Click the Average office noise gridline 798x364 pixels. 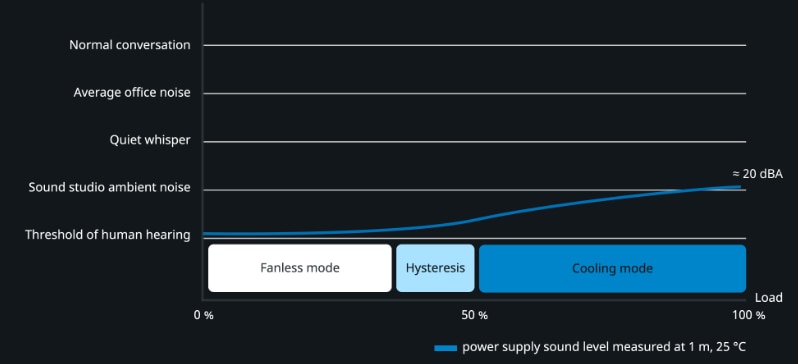click(x=474, y=93)
